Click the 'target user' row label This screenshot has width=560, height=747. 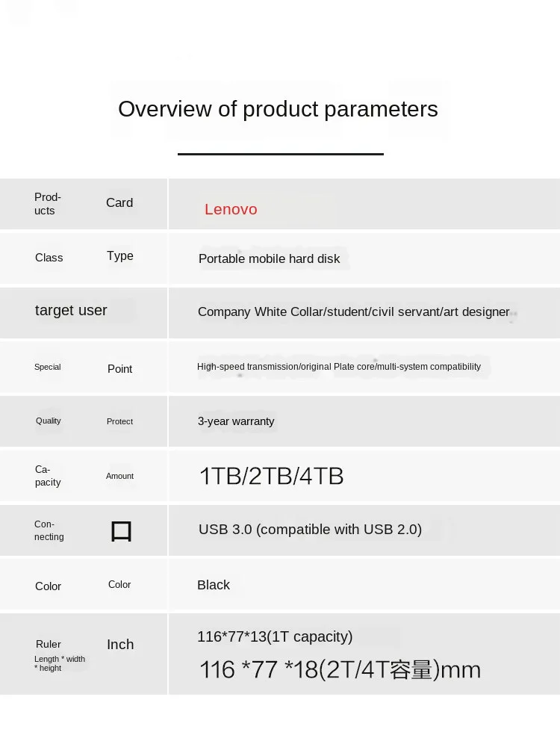pos(71,310)
